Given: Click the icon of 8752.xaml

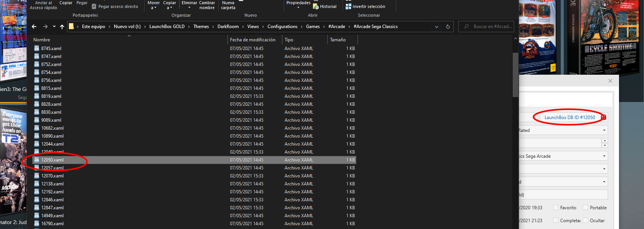Looking at the screenshot, I should [x=37, y=64].
